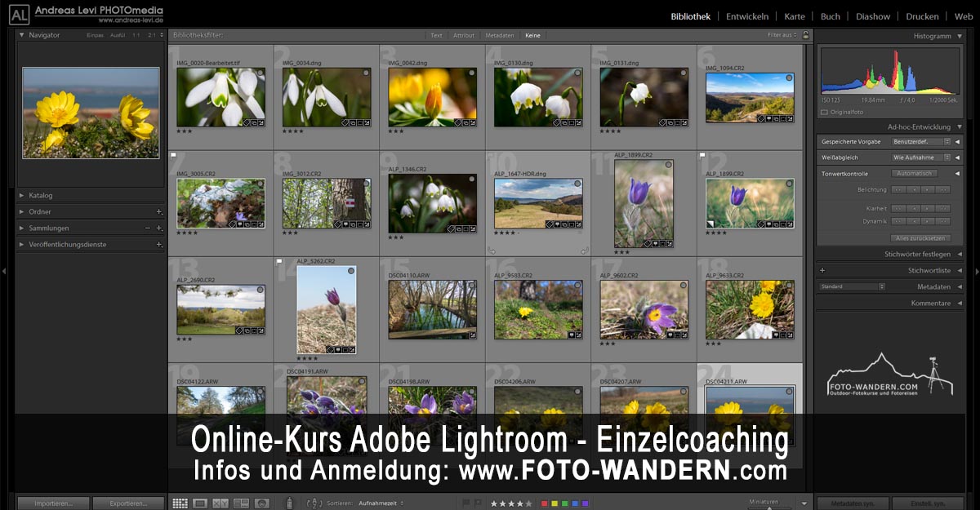This screenshot has width=980, height=510.
Task: Click the filter lock icon
Action: click(x=806, y=35)
